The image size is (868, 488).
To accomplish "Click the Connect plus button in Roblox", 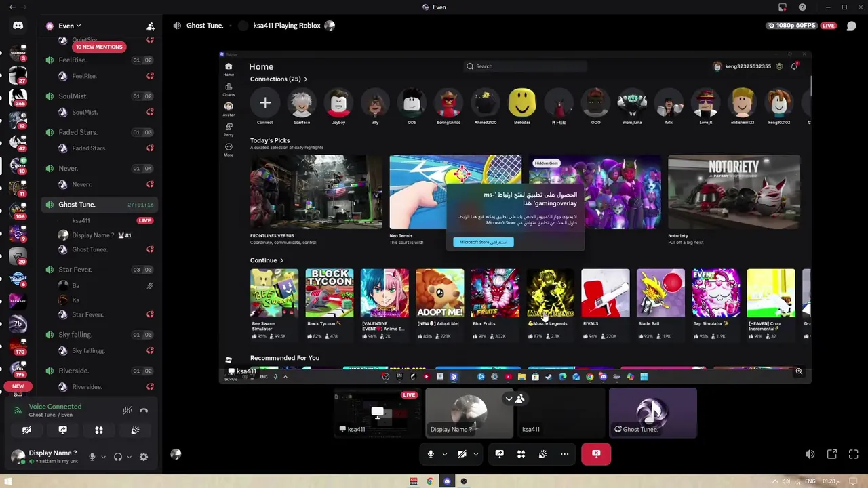I will 265,103.
